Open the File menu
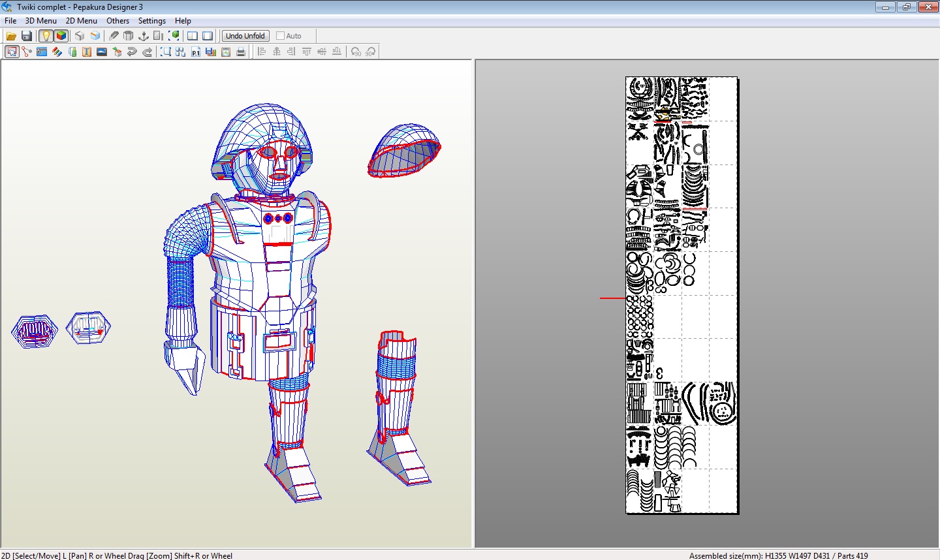The image size is (940, 560). click(x=10, y=20)
